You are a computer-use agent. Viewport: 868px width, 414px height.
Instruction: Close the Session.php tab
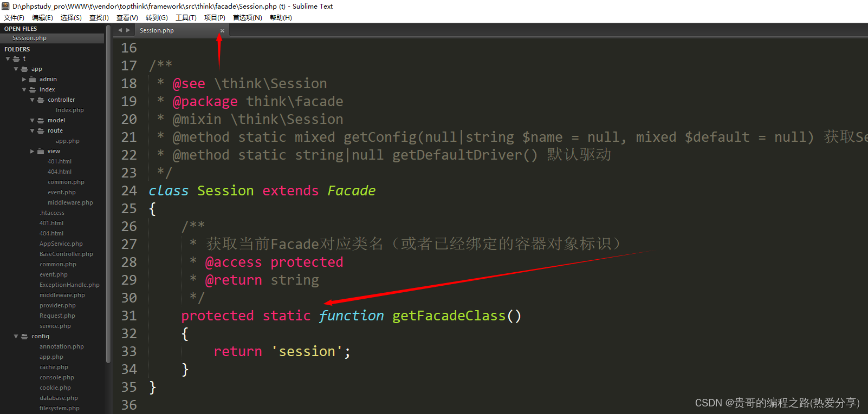tap(222, 31)
